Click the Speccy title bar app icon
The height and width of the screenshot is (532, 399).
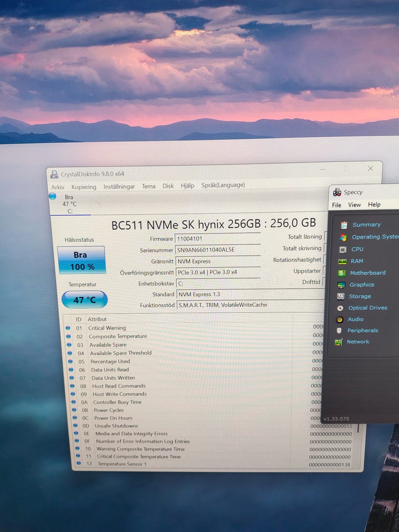[x=337, y=192]
